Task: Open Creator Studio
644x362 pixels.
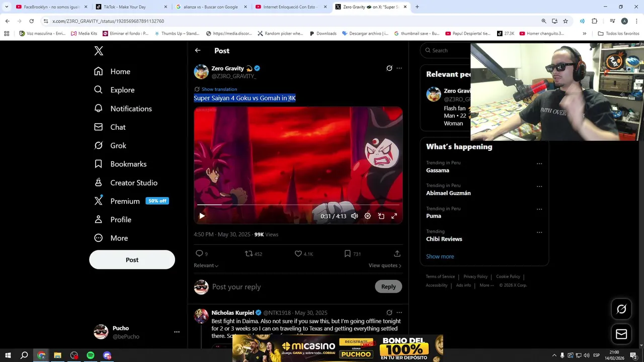Action: pos(126,183)
